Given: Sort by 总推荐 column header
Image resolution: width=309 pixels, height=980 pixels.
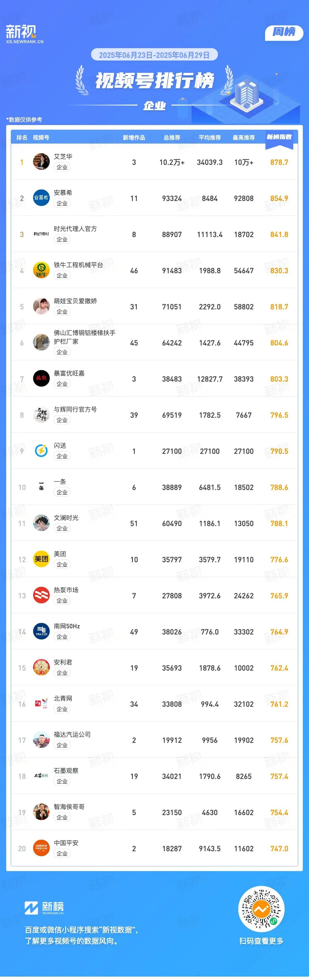Looking at the screenshot, I should 172,138.
